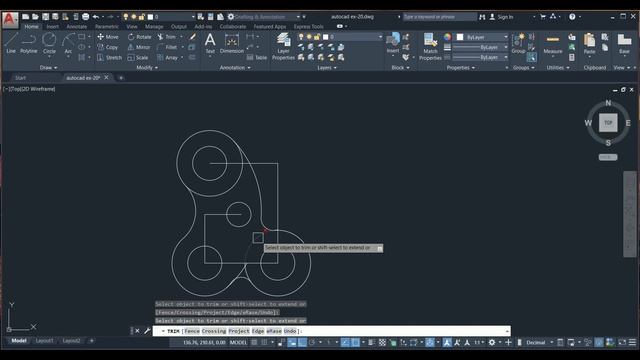The height and width of the screenshot is (360, 640).
Task: Select the eRase option in command line
Action: 274,331
